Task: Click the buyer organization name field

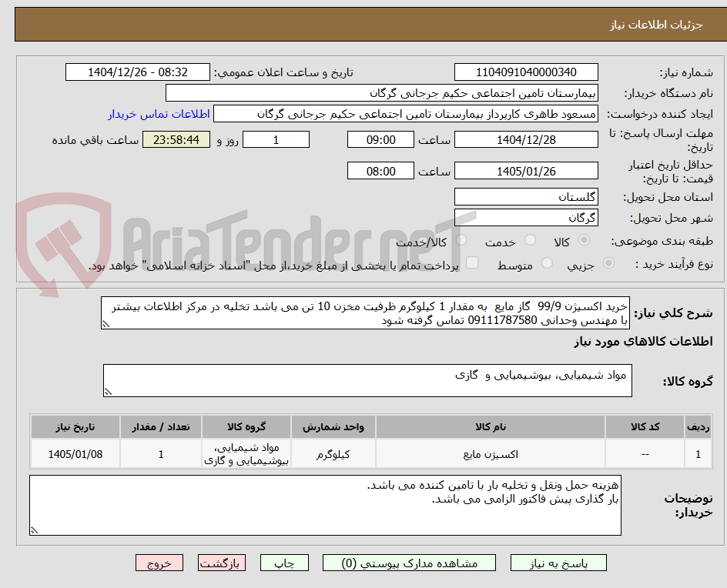Action: tap(381, 93)
